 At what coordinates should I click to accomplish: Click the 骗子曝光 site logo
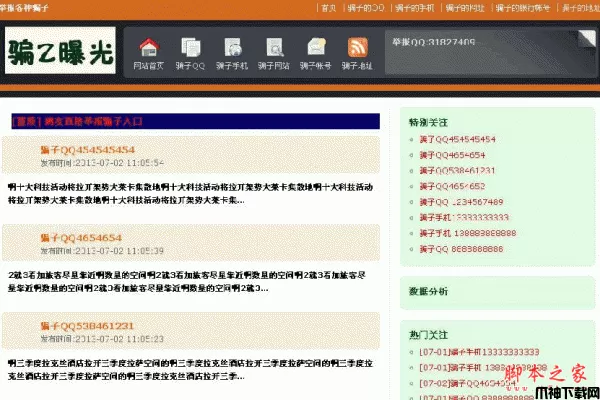click(60, 50)
